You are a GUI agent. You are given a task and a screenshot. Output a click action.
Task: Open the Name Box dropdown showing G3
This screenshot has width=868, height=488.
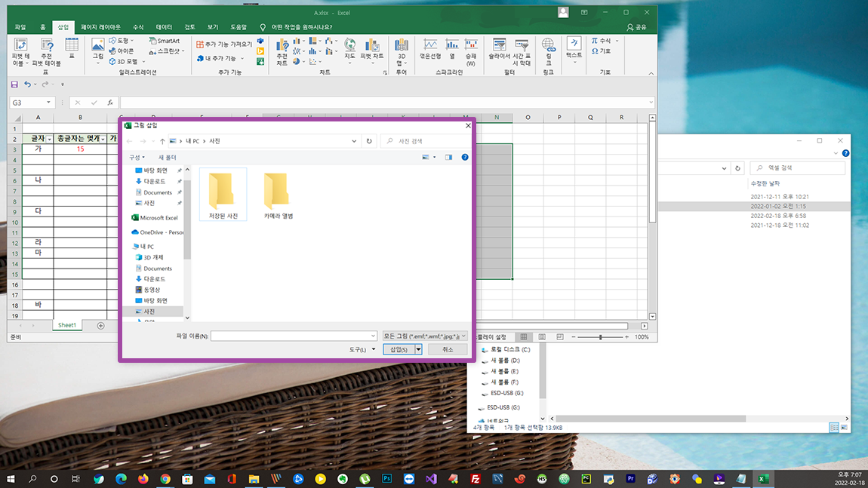point(49,103)
